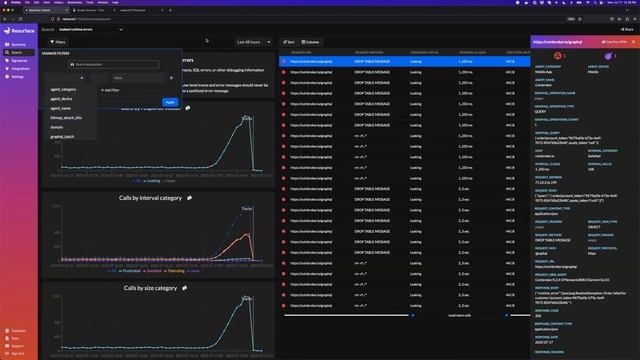
Task: Click the Settings gear icon in sidebar
Action: pos(7,77)
